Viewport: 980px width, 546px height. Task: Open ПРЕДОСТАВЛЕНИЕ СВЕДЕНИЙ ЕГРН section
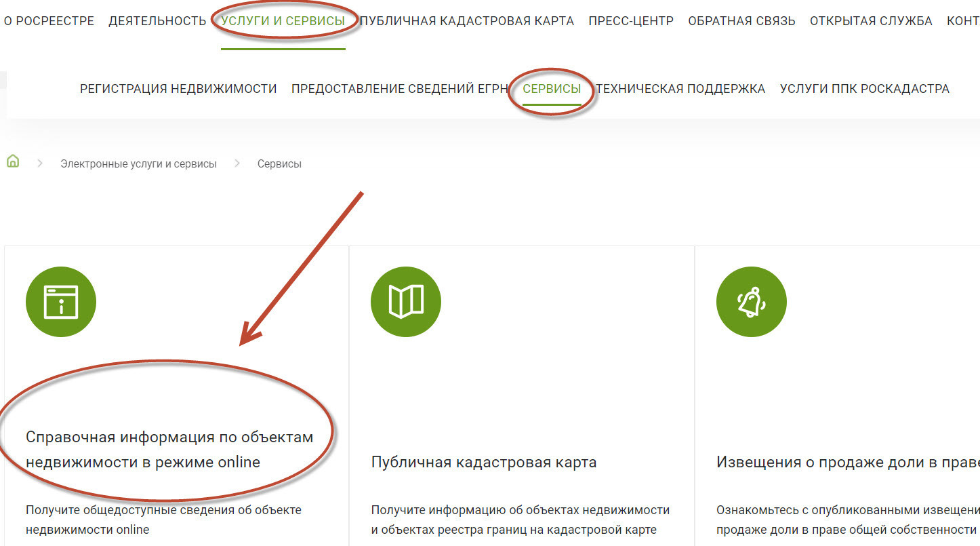(400, 88)
